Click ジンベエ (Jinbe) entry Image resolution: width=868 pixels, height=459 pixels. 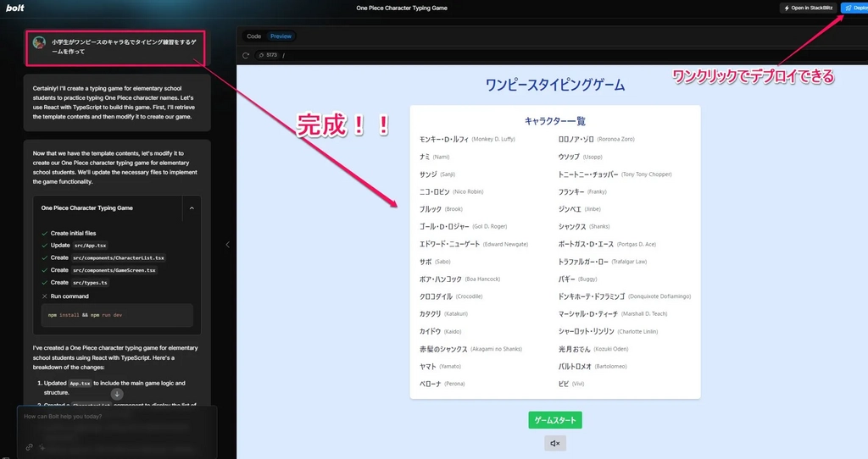579,209
